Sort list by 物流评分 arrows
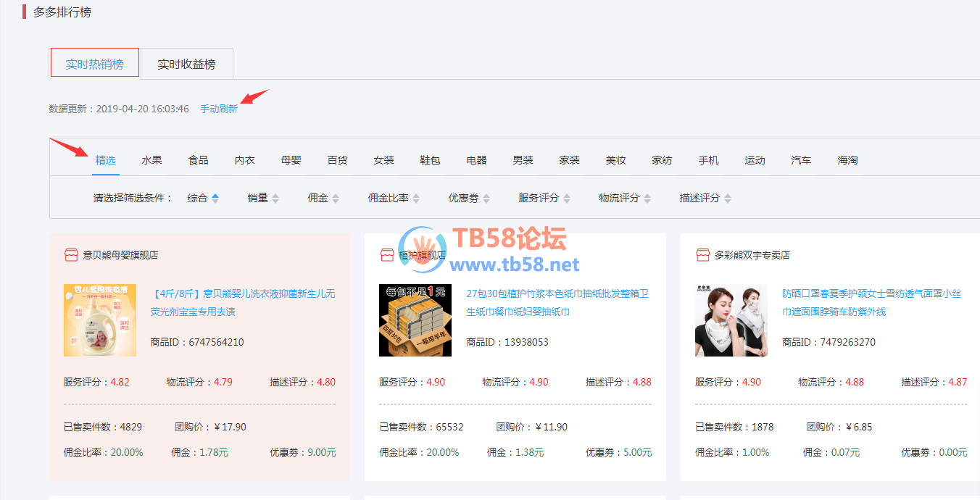 click(647, 198)
